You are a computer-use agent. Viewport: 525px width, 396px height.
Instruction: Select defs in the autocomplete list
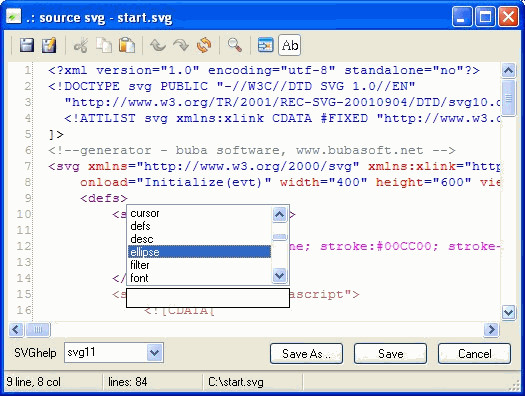(199, 226)
